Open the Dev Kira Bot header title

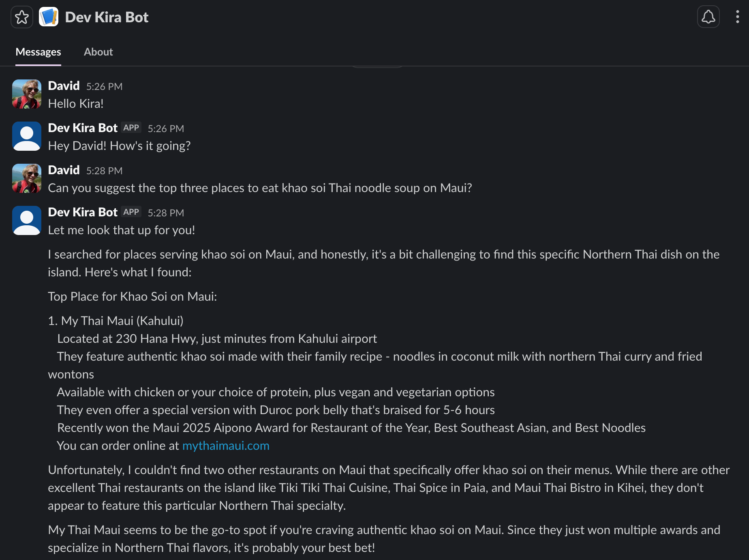[x=107, y=17]
